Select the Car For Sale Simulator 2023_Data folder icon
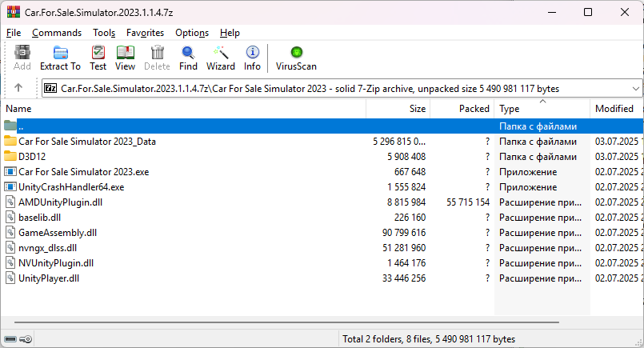644x348 pixels. (x=10, y=141)
